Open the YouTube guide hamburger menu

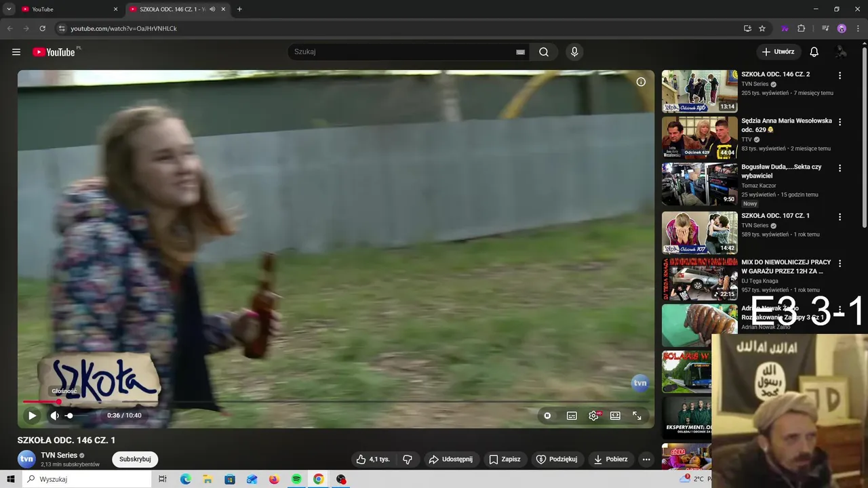[16, 52]
